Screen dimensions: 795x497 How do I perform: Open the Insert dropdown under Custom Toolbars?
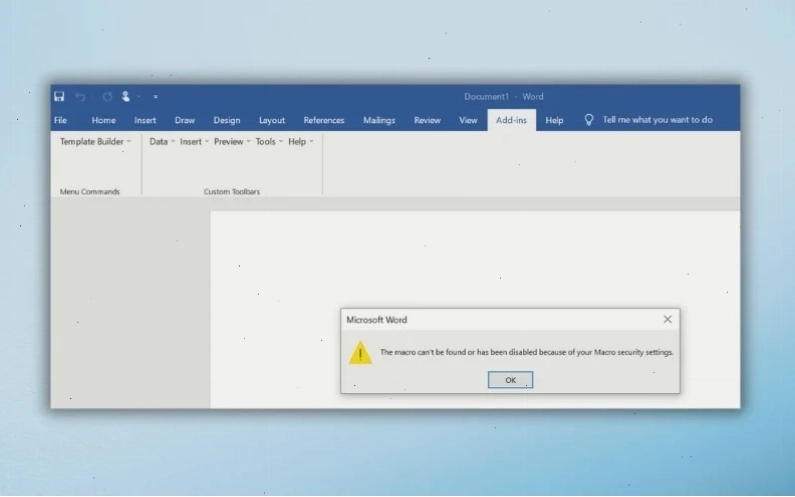click(194, 141)
